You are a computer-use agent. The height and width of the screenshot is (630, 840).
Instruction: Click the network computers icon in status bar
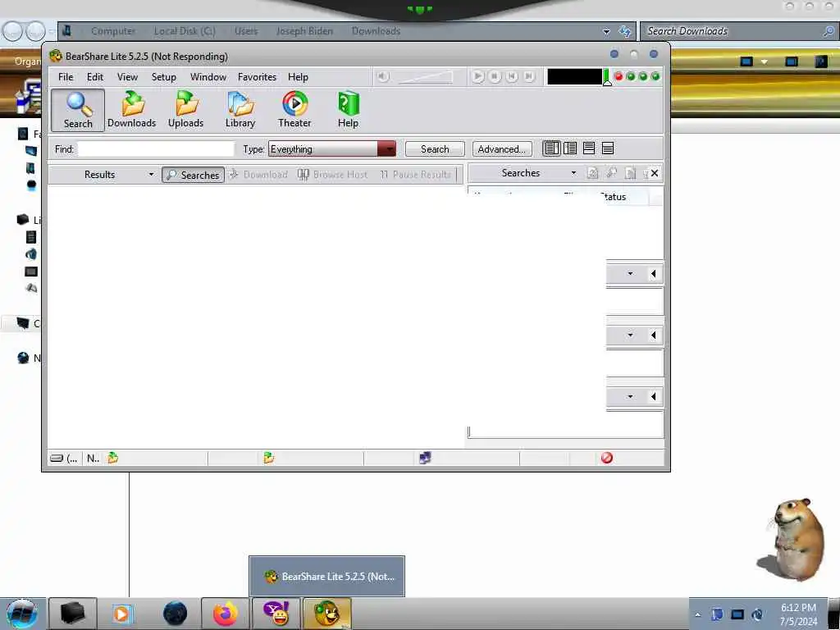coord(425,458)
